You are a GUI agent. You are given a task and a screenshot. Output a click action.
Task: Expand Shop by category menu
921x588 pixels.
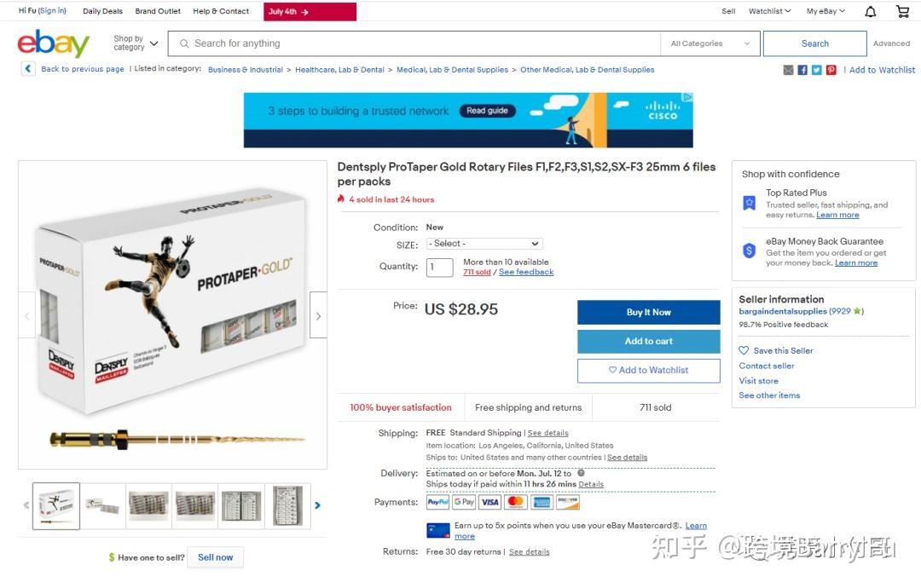[136, 43]
